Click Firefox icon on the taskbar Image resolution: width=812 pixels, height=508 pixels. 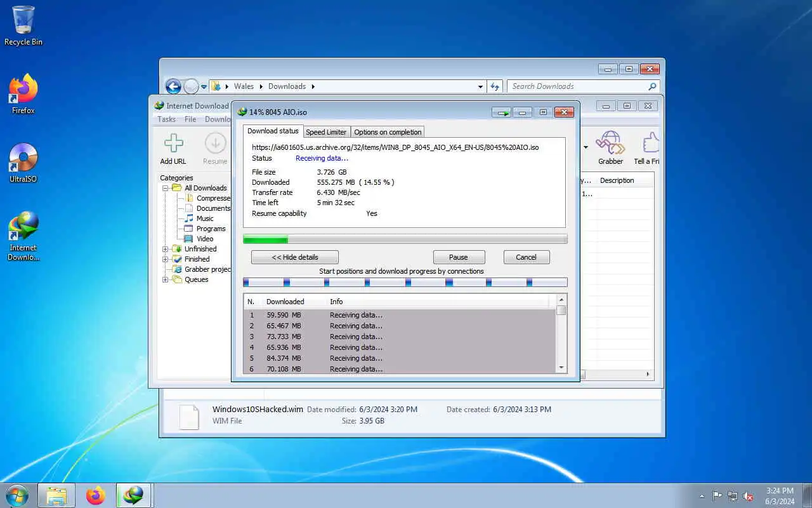(x=96, y=495)
